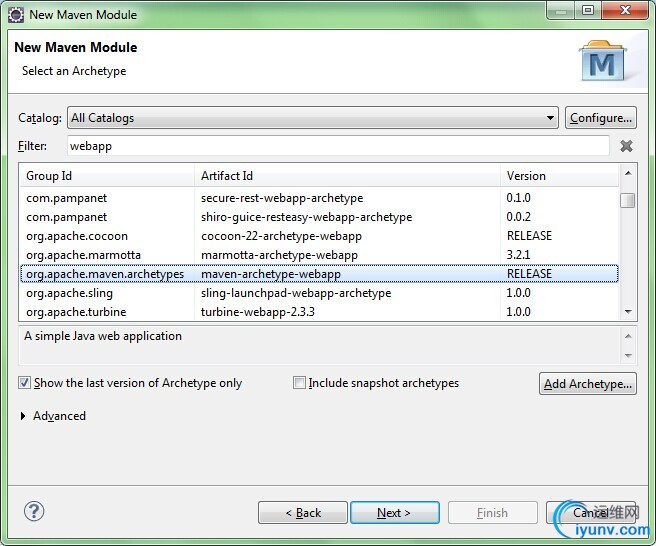
Task: Select secure-rest-webapp-archetype row
Action: pos(319,198)
